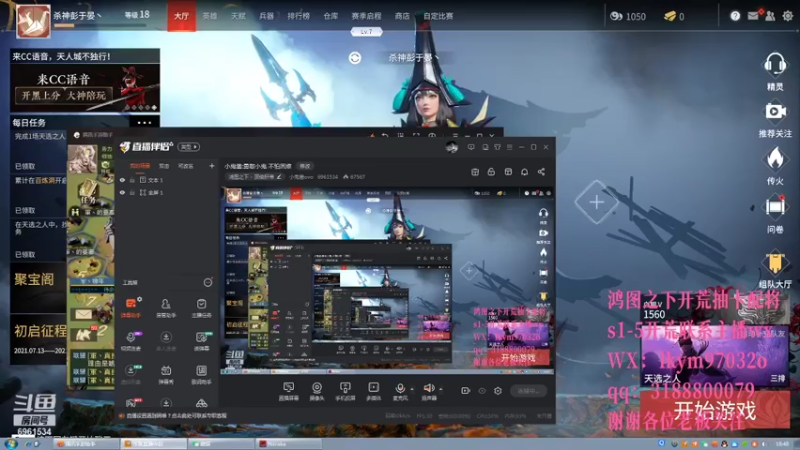
Task: Click the lock icon in stream toolbar
Action: point(491,172)
